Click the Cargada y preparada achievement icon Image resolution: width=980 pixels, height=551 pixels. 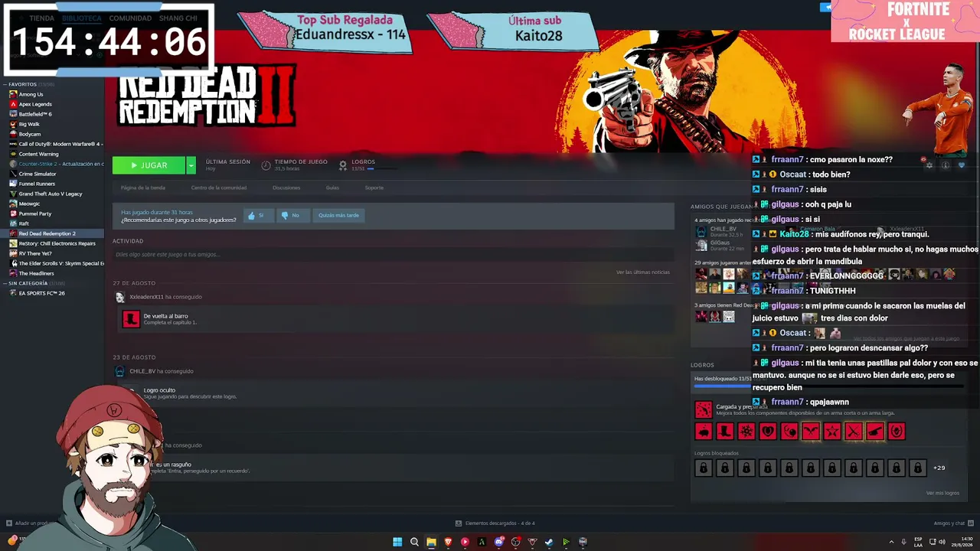coord(704,409)
